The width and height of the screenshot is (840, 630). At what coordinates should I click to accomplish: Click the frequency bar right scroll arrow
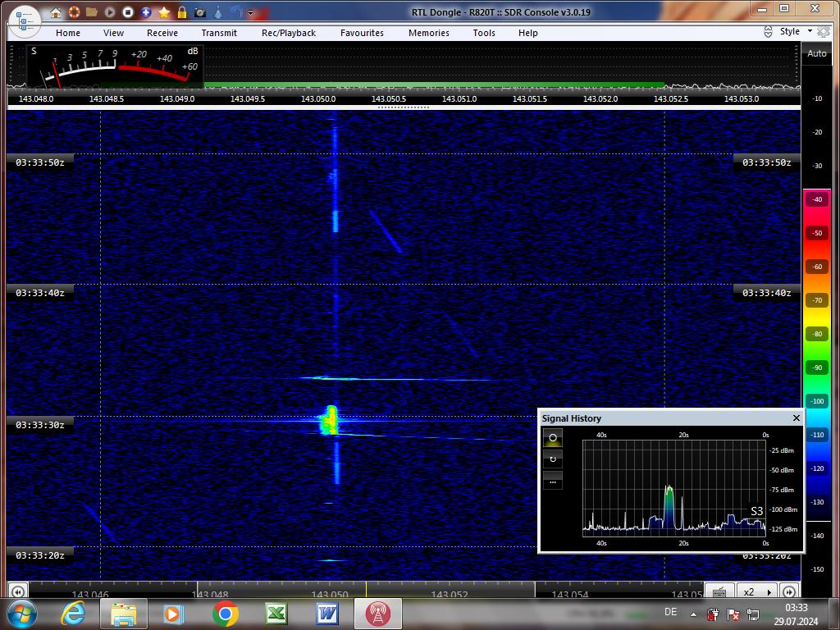[789, 591]
